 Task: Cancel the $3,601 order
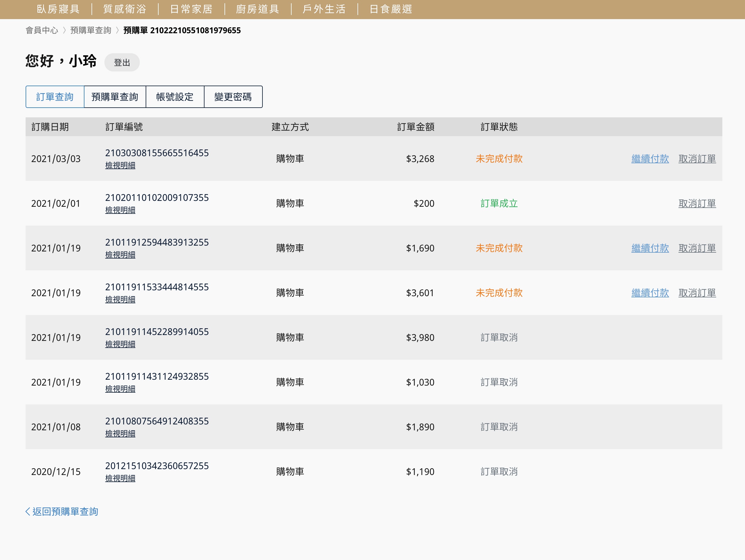pyautogui.click(x=697, y=293)
